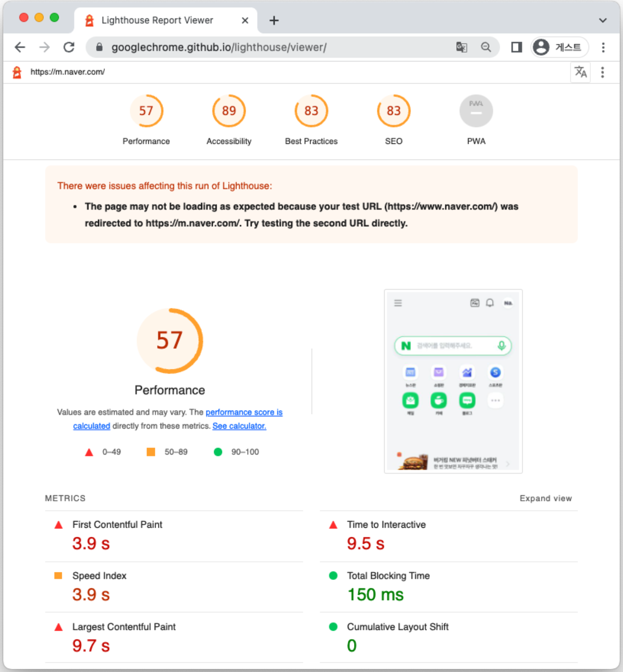Expand the First Contentful Paint metric
The image size is (623, 672).
(x=174, y=536)
